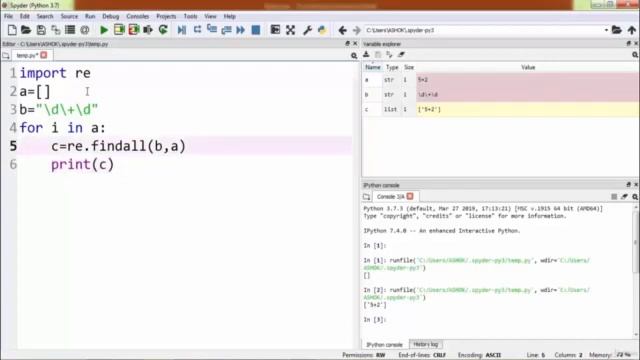Browse for a working directory
Image resolution: width=640 pixels, height=360 pixels.
point(617,30)
